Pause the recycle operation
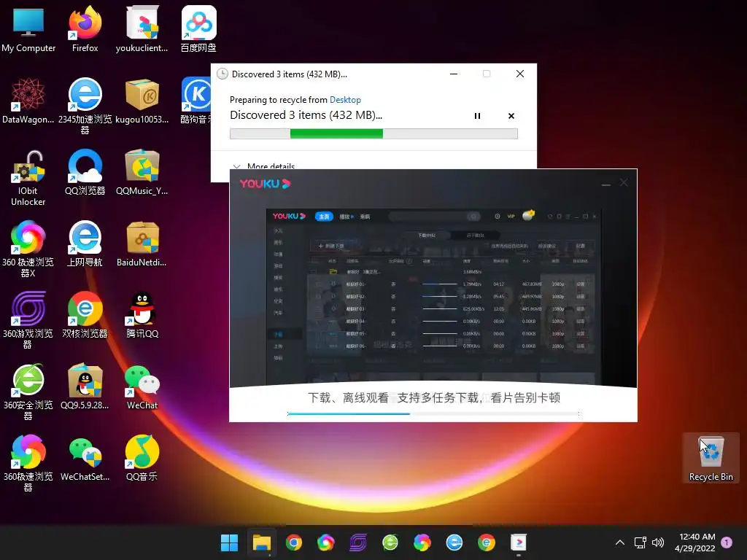This screenshot has height=560, width=747. (x=477, y=116)
